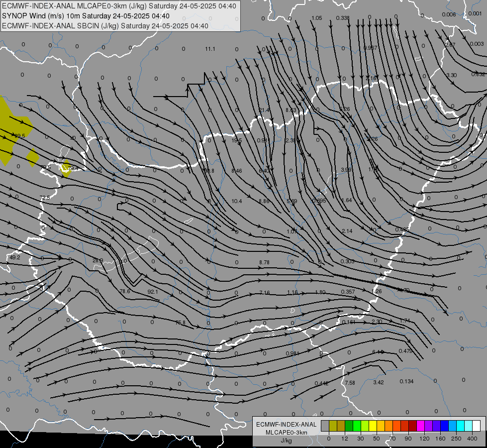Image resolution: width=487 pixels, height=448 pixels.
Task: Click the legend tick label 70
Action: 392,439
